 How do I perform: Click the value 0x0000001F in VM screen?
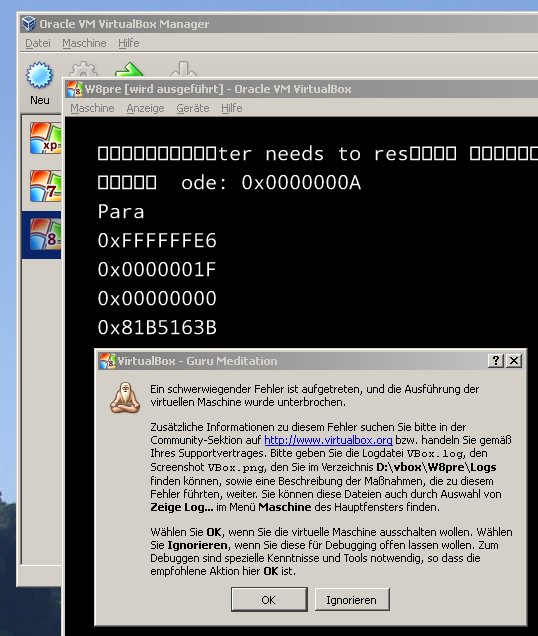(157, 270)
